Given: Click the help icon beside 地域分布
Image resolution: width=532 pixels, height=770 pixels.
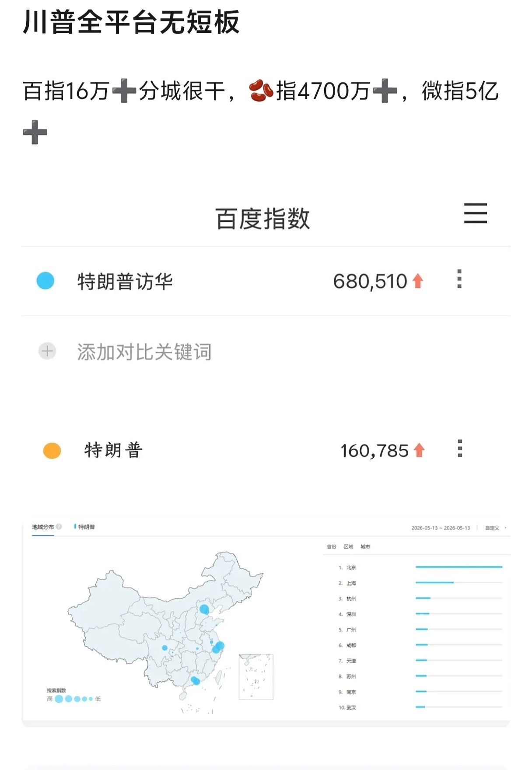Looking at the screenshot, I should pos(59,526).
